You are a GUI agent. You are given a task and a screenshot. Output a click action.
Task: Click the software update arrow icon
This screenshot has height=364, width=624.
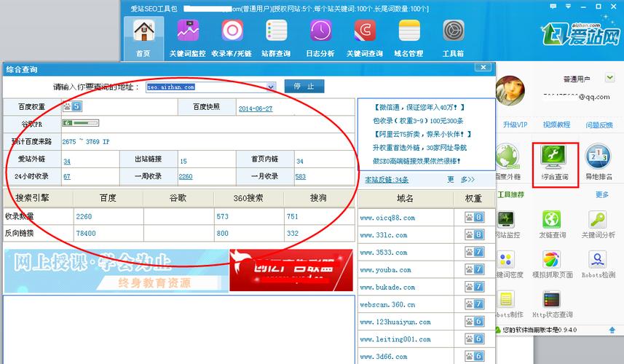(x=612, y=331)
